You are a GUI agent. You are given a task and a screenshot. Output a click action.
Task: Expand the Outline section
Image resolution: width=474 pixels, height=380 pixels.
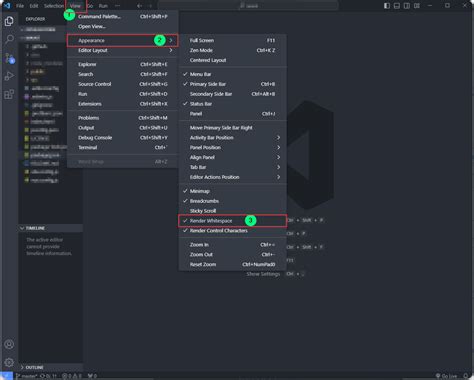click(50, 367)
